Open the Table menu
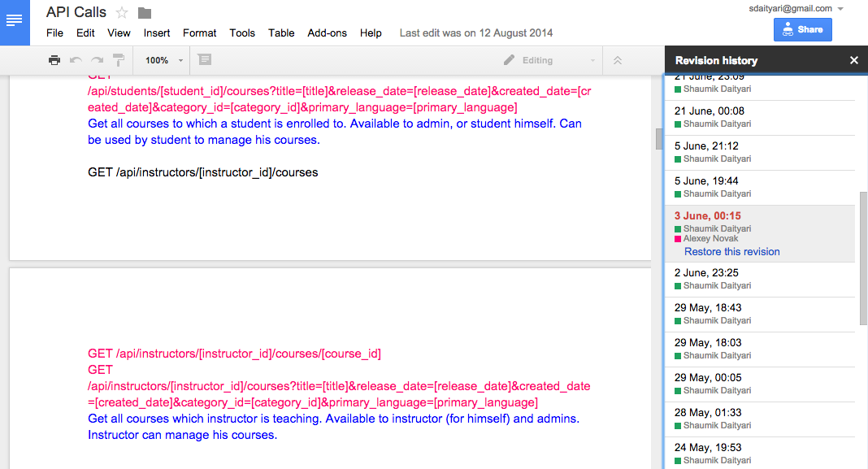868x469 pixels. (281, 33)
